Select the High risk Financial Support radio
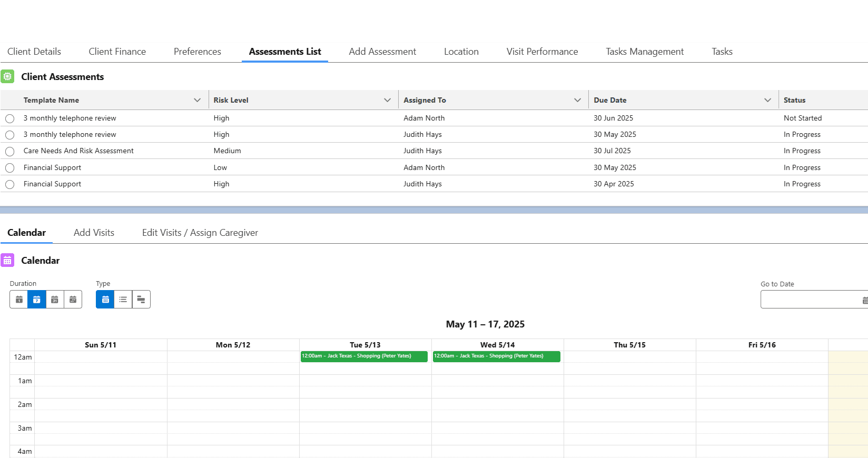Screen dimensions: 868x458 pos(10,184)
